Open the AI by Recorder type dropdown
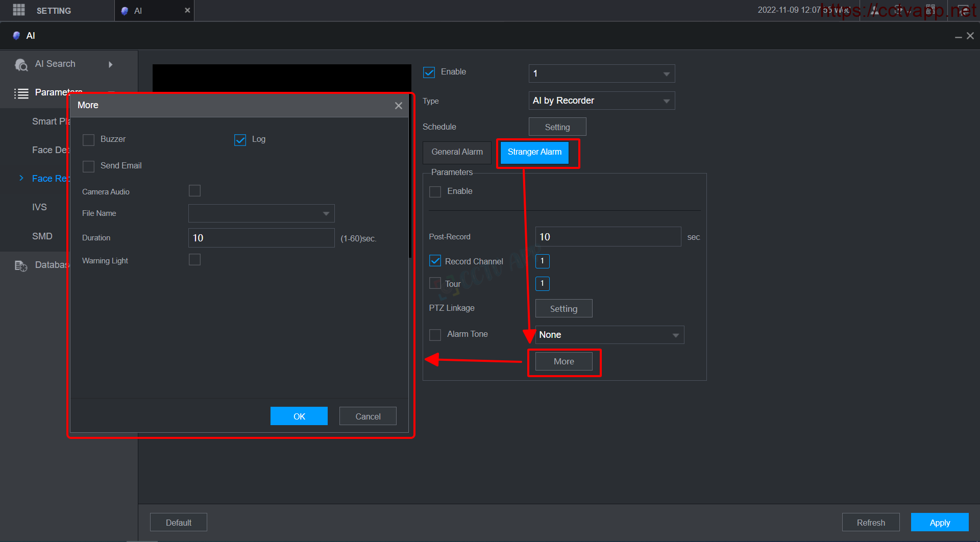The height and width of the screenshot is (542, 980). pos(601,101)
